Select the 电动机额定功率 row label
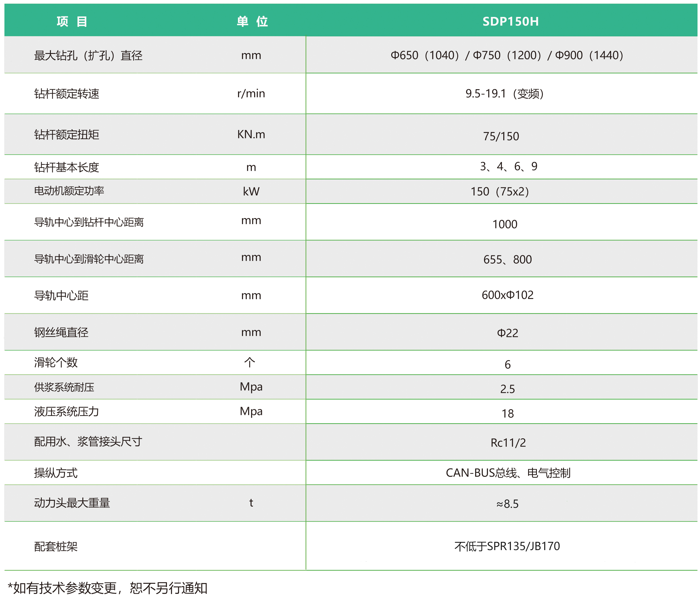Screen dimensions: 700x604 pos(69,191)
